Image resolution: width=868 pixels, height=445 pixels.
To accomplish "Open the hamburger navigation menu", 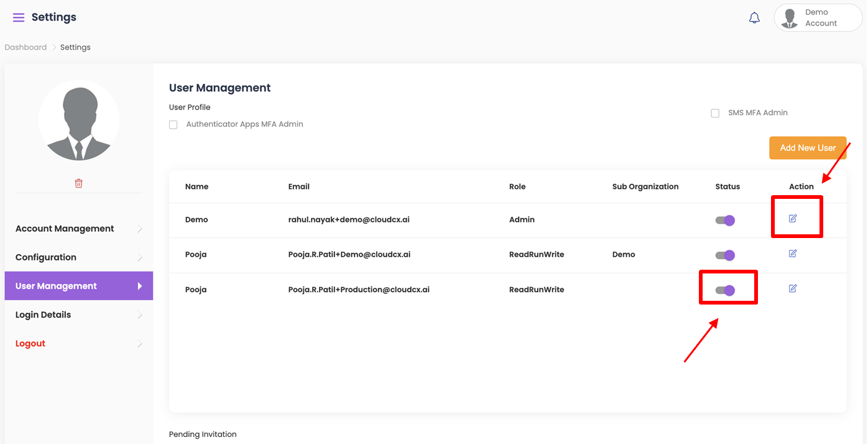I will (19, 17).
